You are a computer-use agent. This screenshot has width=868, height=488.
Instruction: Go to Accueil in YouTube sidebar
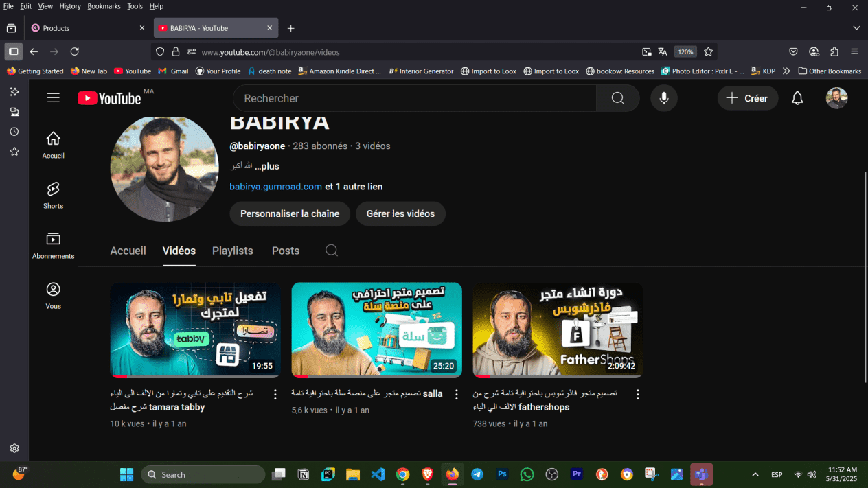click(x=53, y=145)
